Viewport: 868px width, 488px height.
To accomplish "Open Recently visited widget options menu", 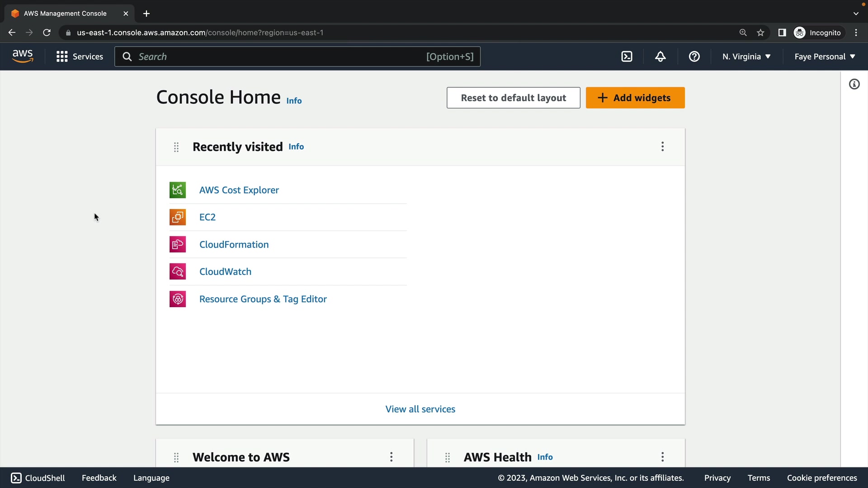I will pyautogui.click(x=662, y=146).
